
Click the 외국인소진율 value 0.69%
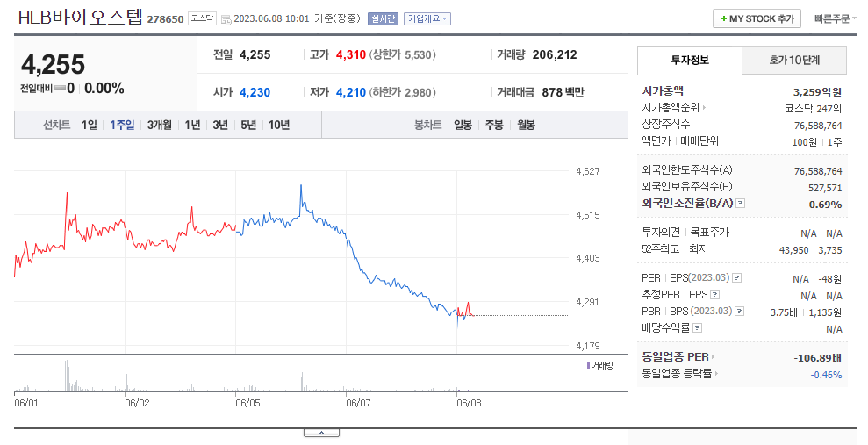[825, 205]
